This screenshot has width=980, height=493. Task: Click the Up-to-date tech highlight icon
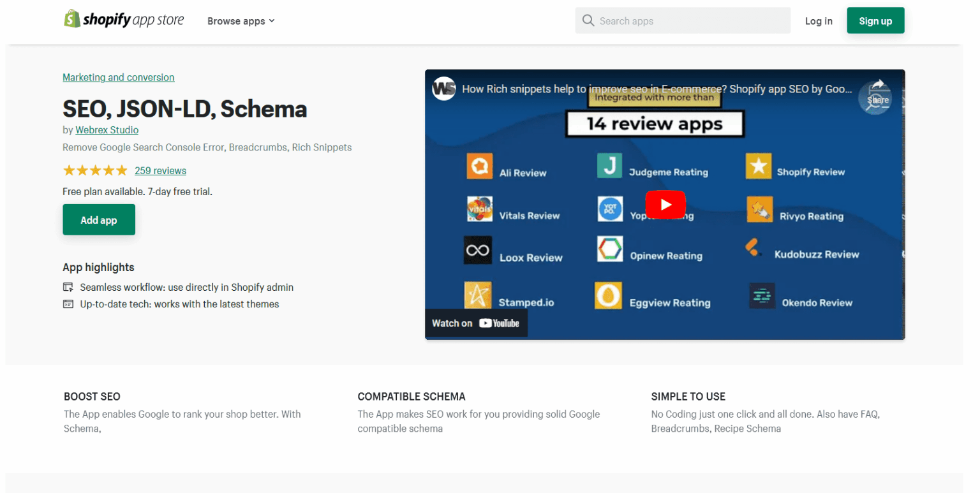point(68,304)
